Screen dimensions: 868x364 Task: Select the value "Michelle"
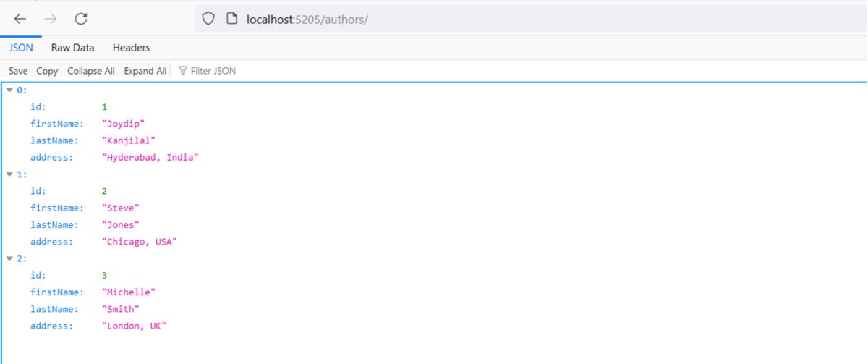(129, 292)
